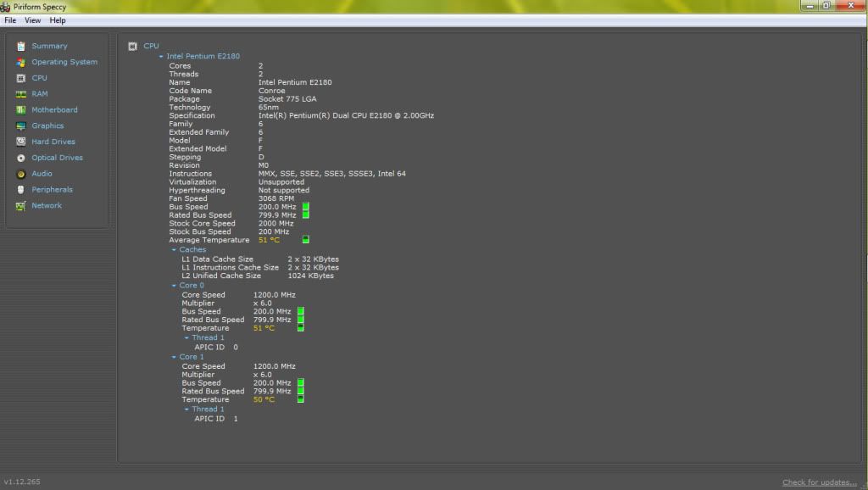Open the Help menu
Viewport: 868px width, 490px height.
point(58,20)
